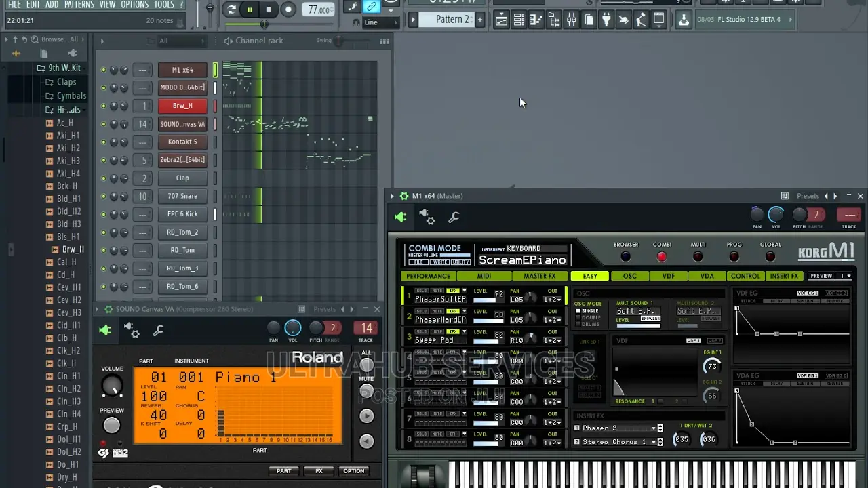Mute the Kontakt 5 channel

coord(104,142)
